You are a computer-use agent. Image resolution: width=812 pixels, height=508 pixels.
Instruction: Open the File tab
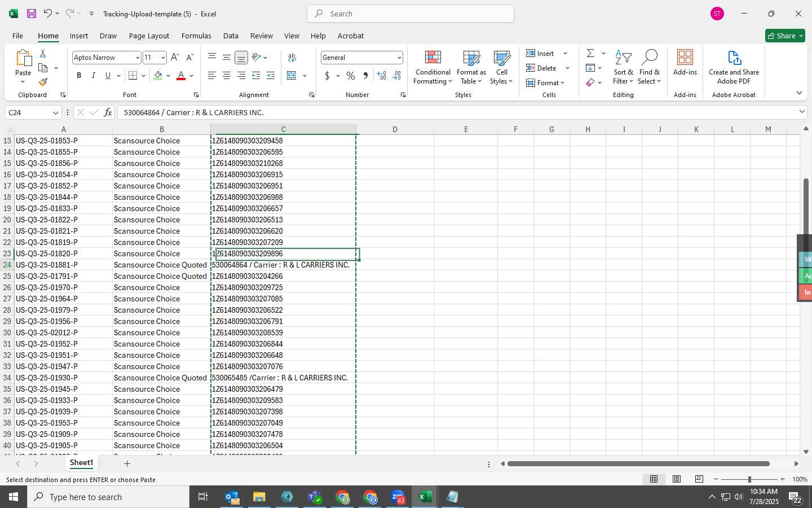click(x=17, y=36)
